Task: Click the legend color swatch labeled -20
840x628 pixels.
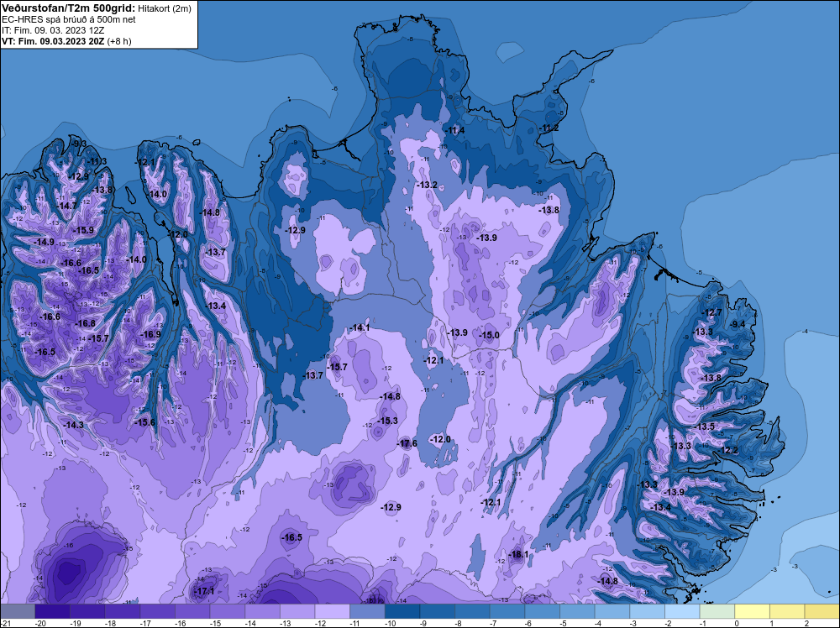Action: [x=52, y=611]
